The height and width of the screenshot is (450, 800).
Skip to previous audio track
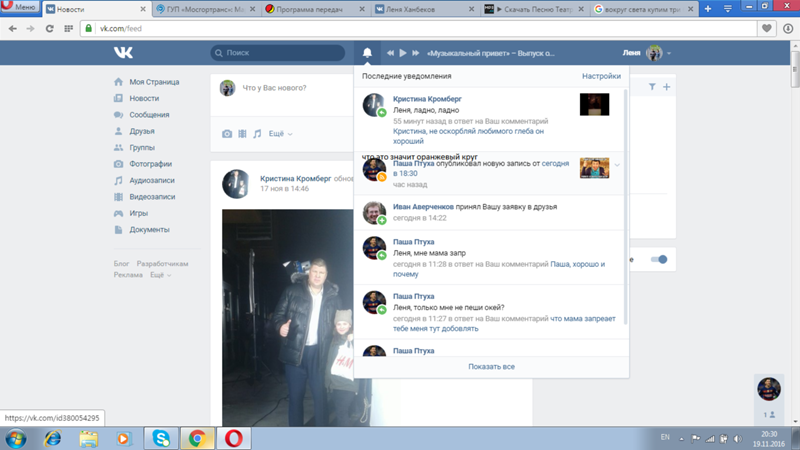click(x=390, y=53)
